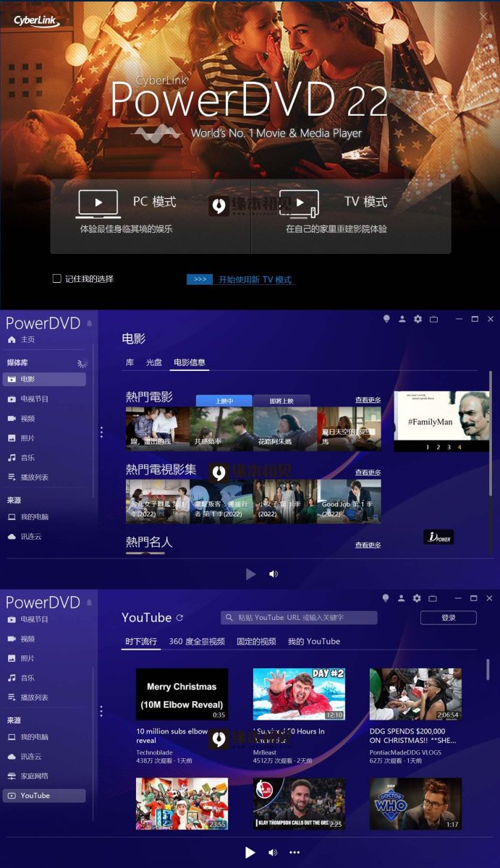Open the 我的 YouTube tab
Image resolution: width=500 pixels, height=868 pixels.
(x=314, y=641)
